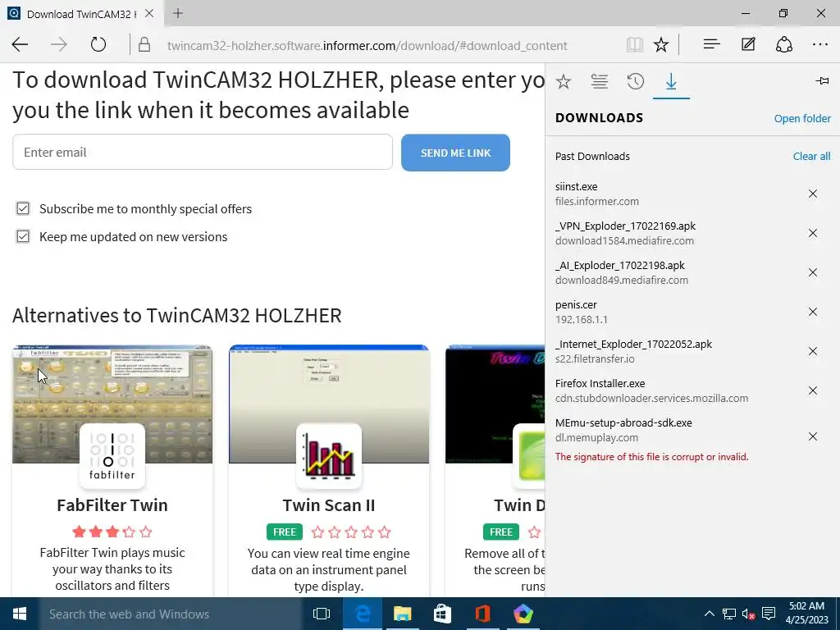Click the Enter email input field
This screenshot has width=840, height=630.
(x=203, y=152)
